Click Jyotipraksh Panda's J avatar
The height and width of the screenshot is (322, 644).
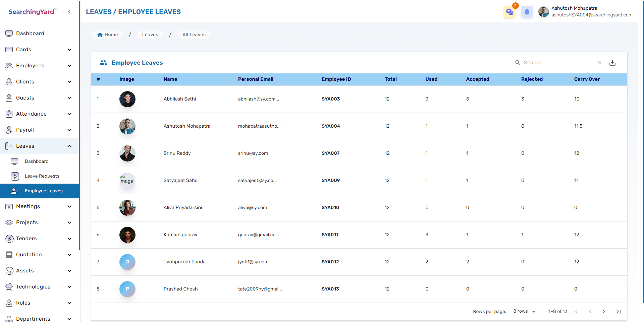click(127, 262)
